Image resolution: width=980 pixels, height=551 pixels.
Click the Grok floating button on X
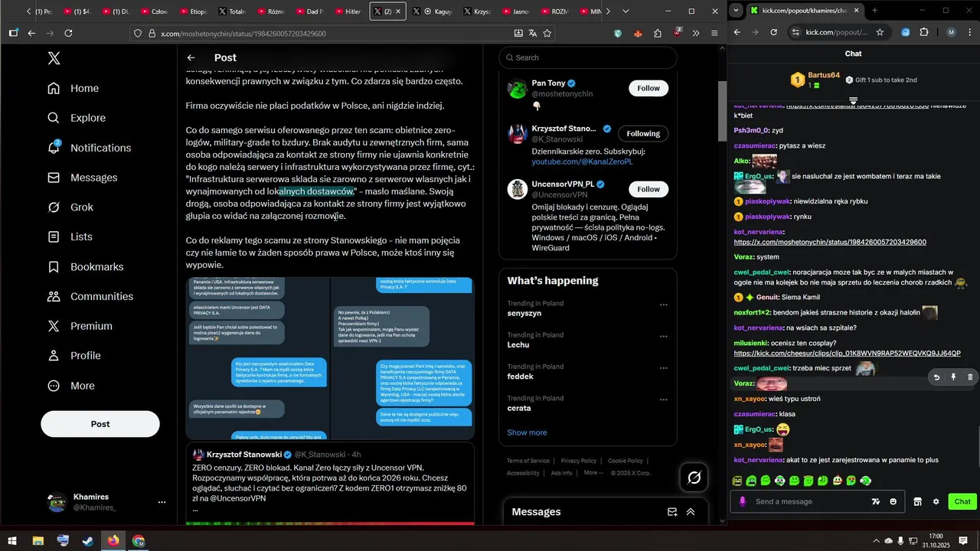click(694, 478)
